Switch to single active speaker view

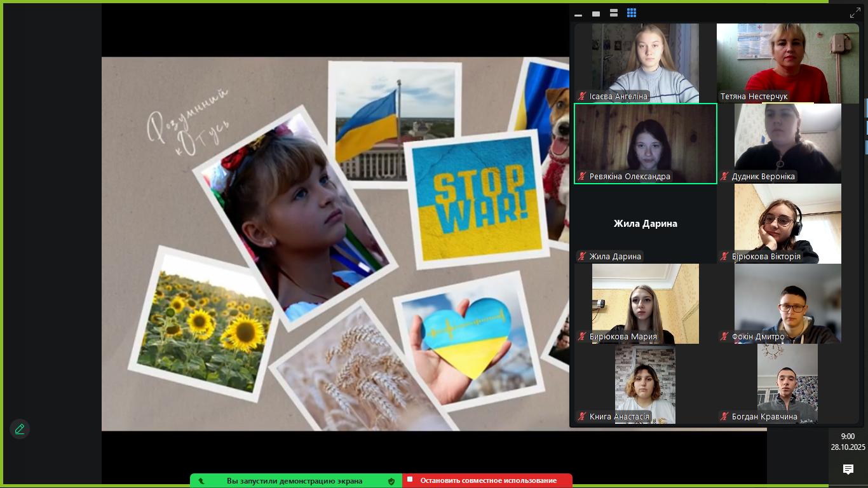point(596,13)
